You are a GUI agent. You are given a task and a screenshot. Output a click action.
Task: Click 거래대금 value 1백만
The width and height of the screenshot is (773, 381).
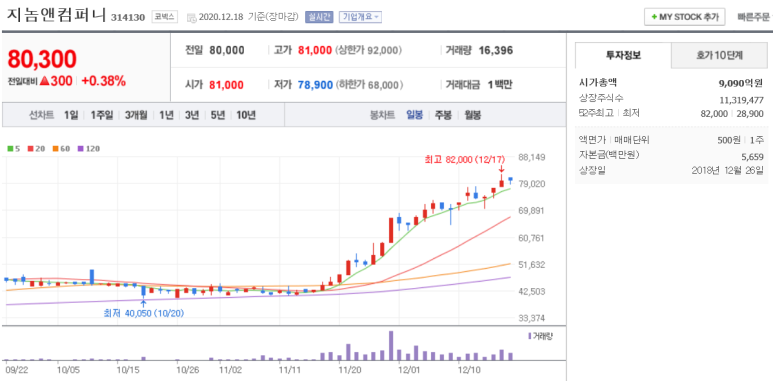pos(500,85)
